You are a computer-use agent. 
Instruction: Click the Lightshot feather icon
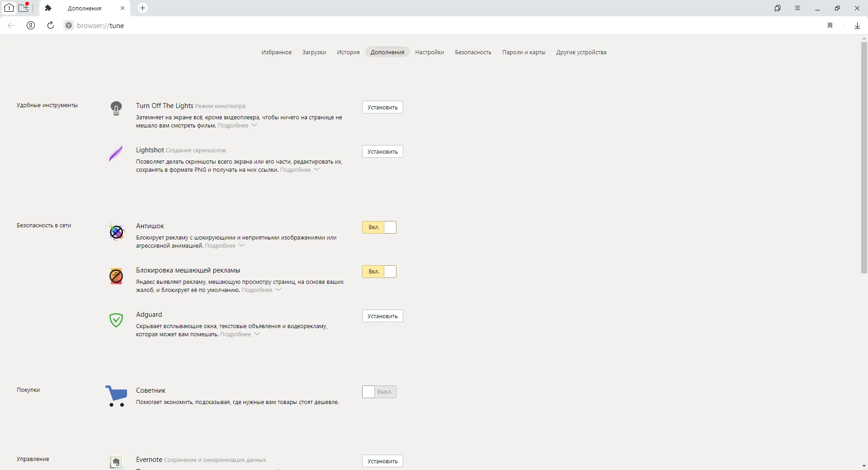(x=116, y=153)
